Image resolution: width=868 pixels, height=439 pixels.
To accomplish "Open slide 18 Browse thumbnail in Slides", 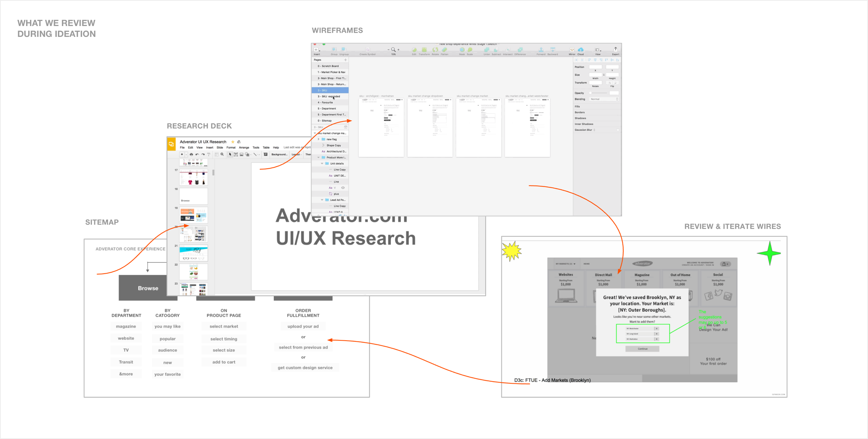I will point(193,196).
